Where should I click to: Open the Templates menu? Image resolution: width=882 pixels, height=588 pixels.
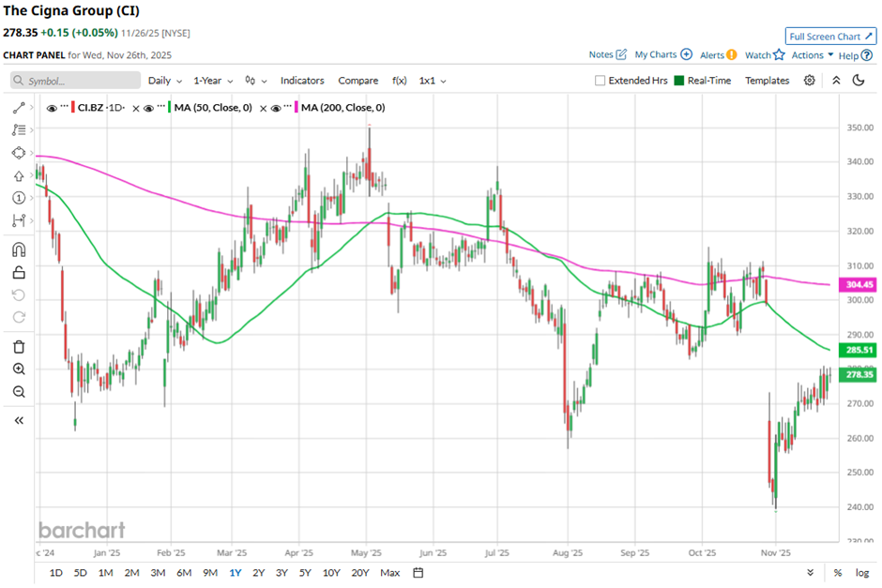(767, 81)
